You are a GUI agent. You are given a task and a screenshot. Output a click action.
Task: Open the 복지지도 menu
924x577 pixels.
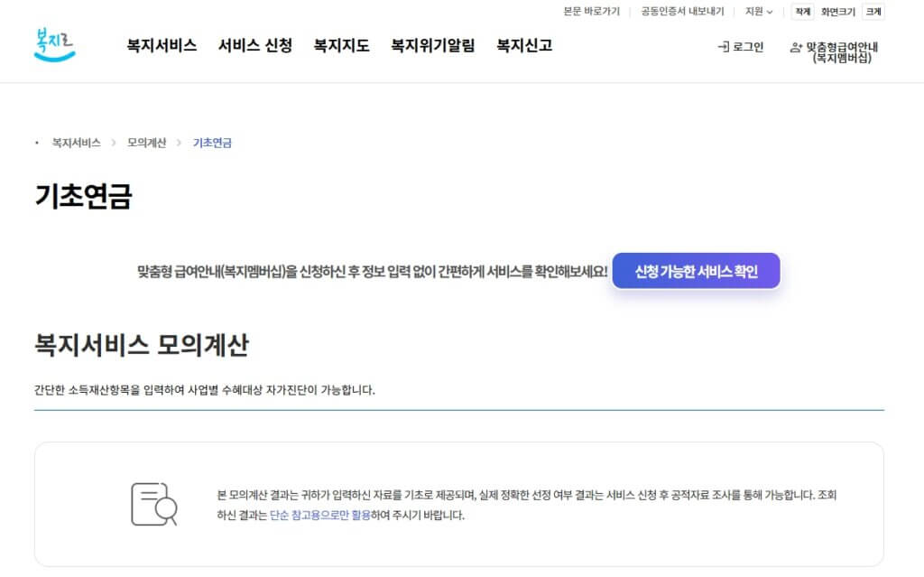(339, 46)
